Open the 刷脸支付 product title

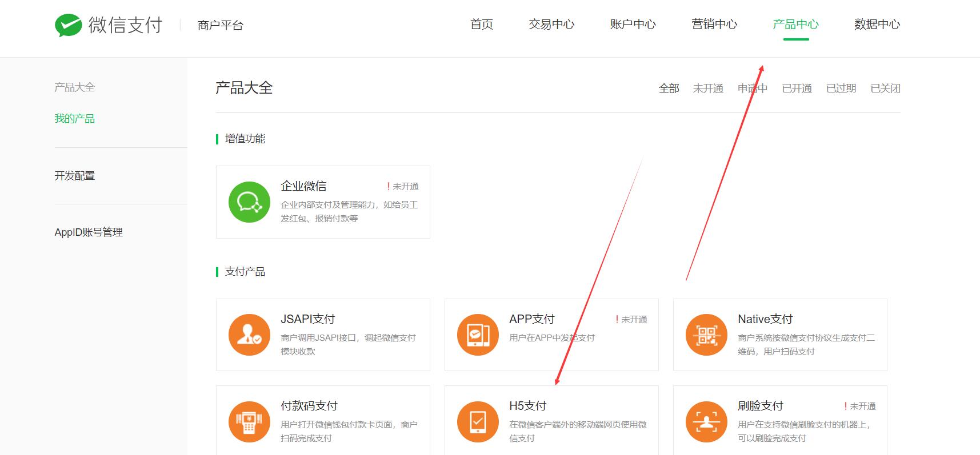pos(761,406)
